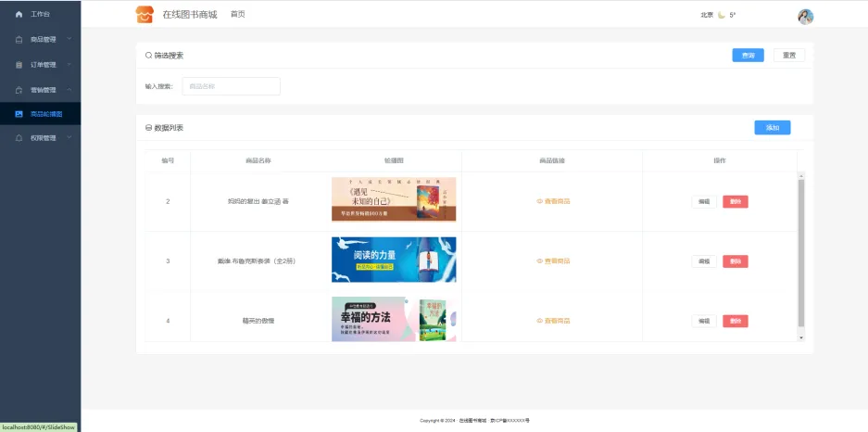Go to the 首页 header tab

238,15
